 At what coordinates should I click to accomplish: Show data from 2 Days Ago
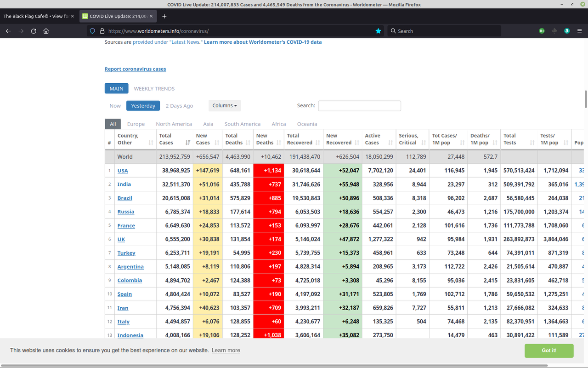click(179, 106)
